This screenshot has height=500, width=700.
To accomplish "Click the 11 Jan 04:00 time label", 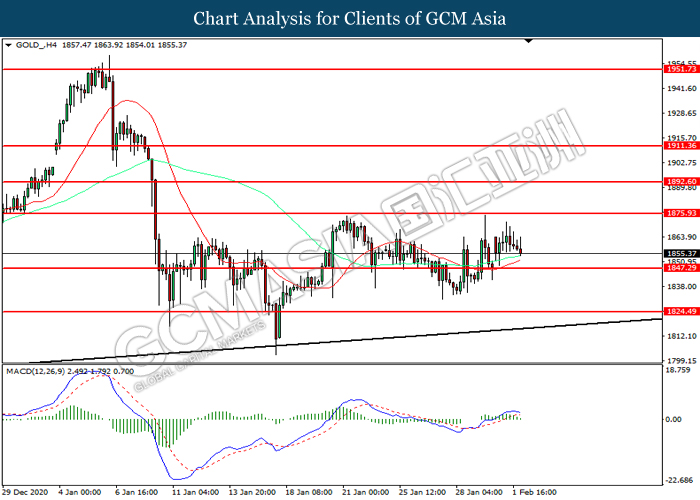I will [195, 492].
